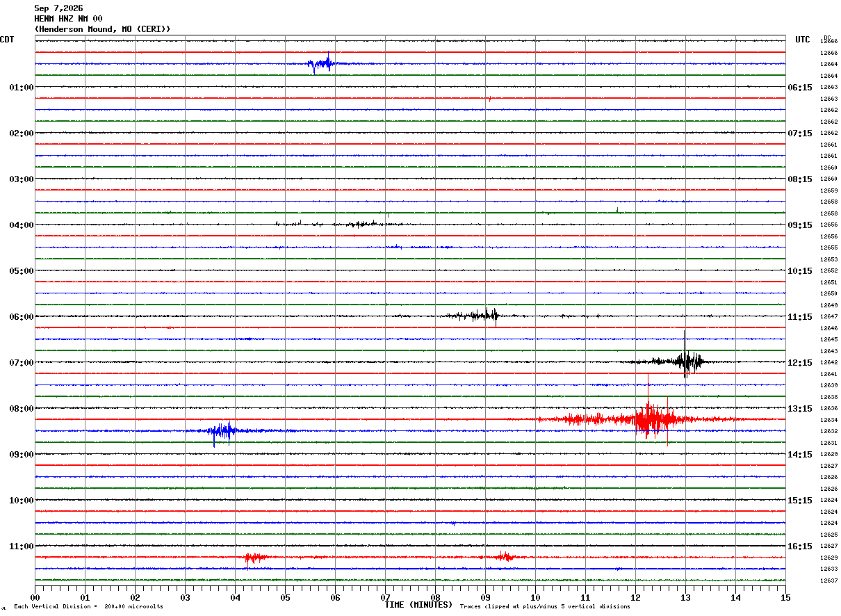The height and width of the screenshot is (616, 841).
Task: Click the vertical division microvolts note
Action: 88,607
